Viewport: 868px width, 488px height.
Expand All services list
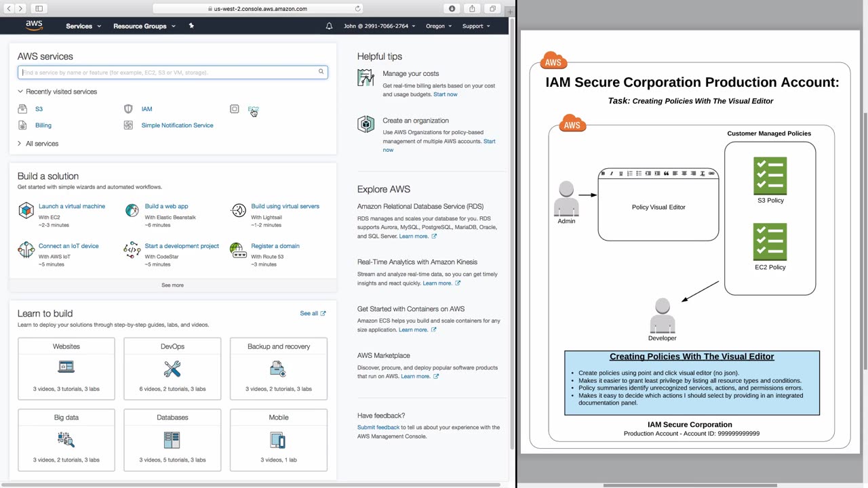pos(38,144)
